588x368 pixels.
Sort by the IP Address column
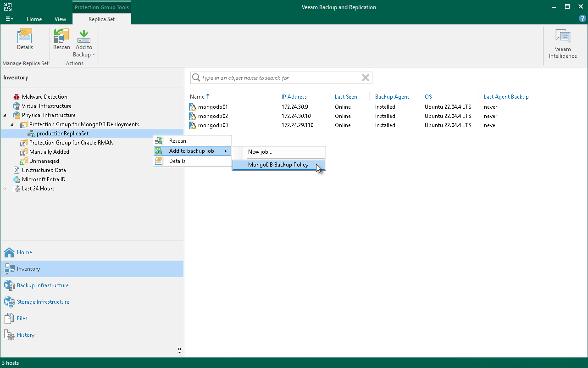(x=294, y=97)
